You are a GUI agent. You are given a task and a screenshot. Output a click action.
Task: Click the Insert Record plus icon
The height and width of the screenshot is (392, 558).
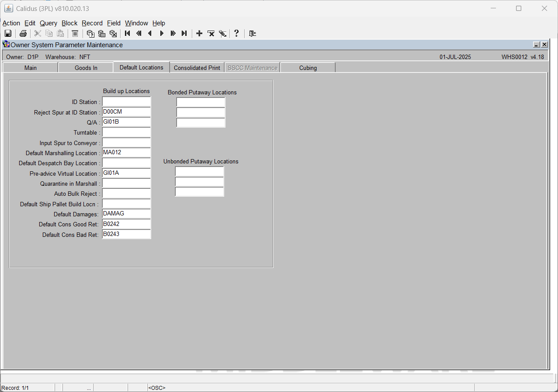click(x=199, y=34)
